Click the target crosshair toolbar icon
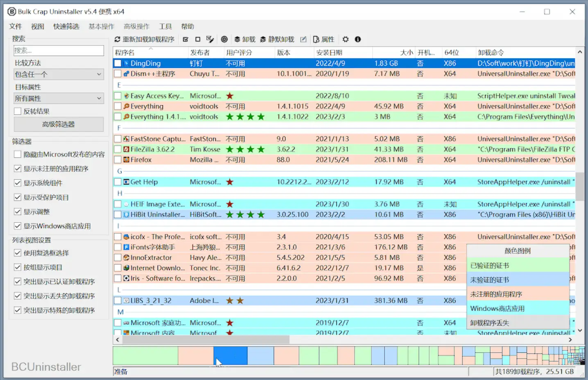Screen dimensions: 588x380 click(x=224, y=39)
